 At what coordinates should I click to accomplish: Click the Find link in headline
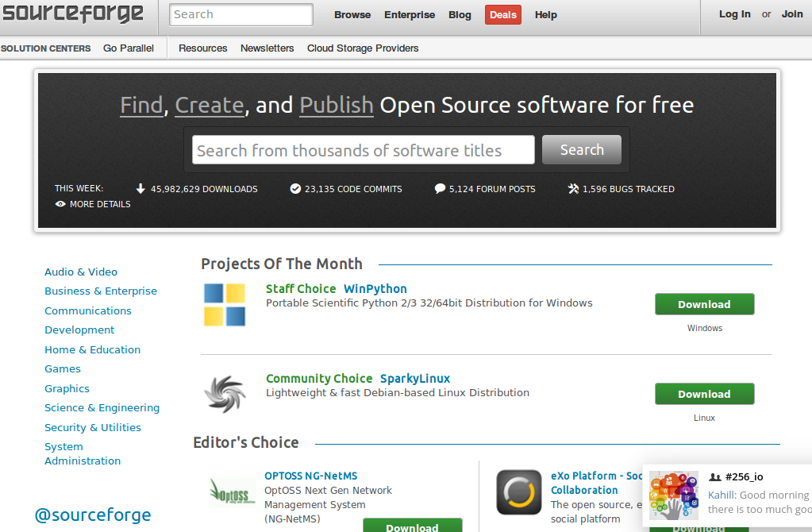point(142,105)
